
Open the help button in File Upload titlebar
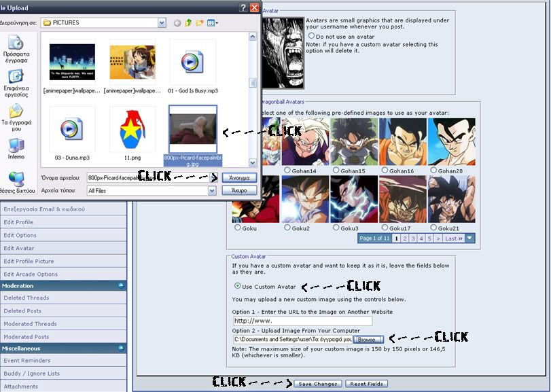click(243, 7)
